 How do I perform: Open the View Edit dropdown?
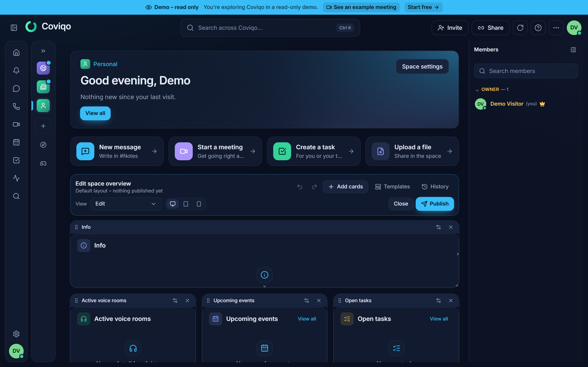(x=126, y=204)
